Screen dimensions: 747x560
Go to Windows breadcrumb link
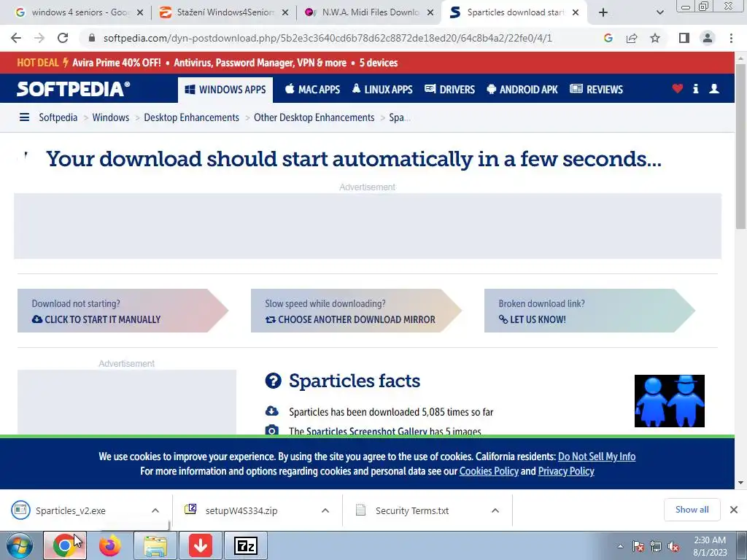pos(111,117)
